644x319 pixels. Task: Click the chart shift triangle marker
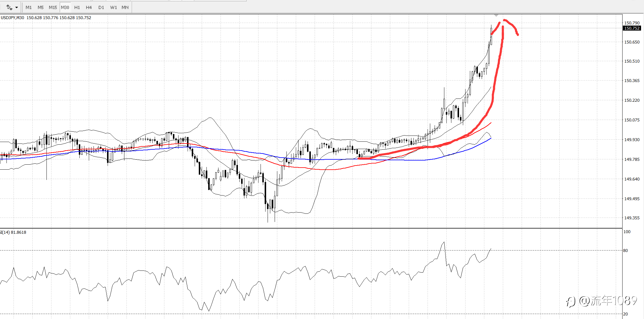(x=496, y=15)
